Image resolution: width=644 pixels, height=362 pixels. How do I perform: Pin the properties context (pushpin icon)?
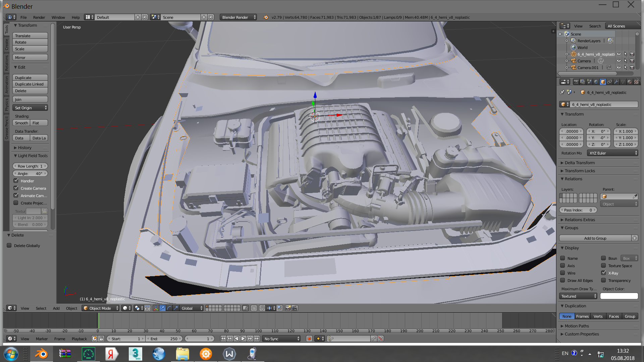(562, 92)
